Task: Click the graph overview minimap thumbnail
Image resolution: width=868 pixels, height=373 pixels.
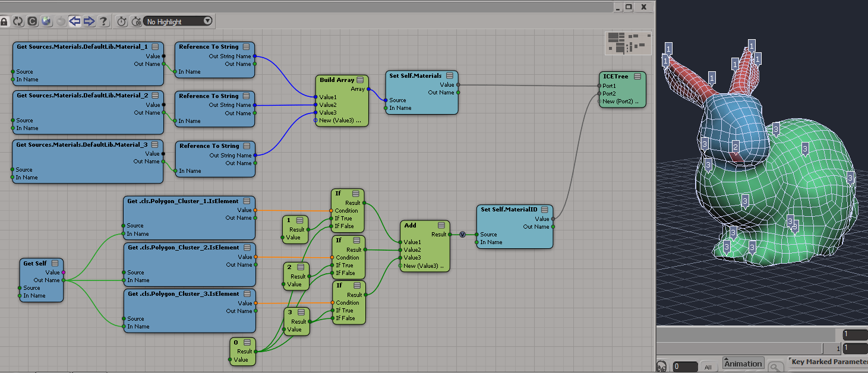Action: [x=628, y=43]
